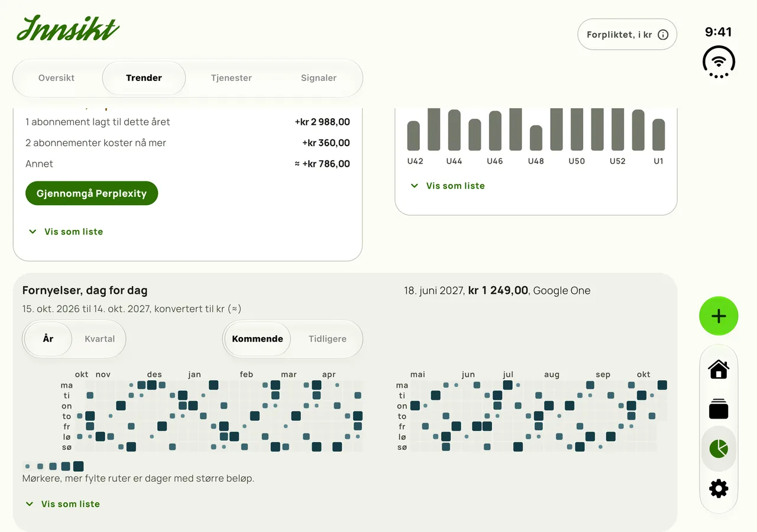Screen dimensions: 757x532
Task: Select the Trender tab
Action: pos(144,78)
